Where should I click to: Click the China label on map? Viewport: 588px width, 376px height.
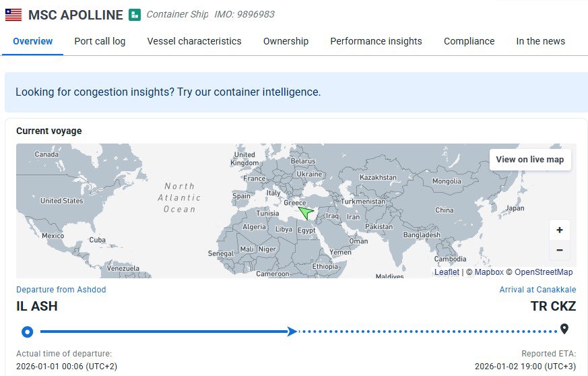[445, 210]
